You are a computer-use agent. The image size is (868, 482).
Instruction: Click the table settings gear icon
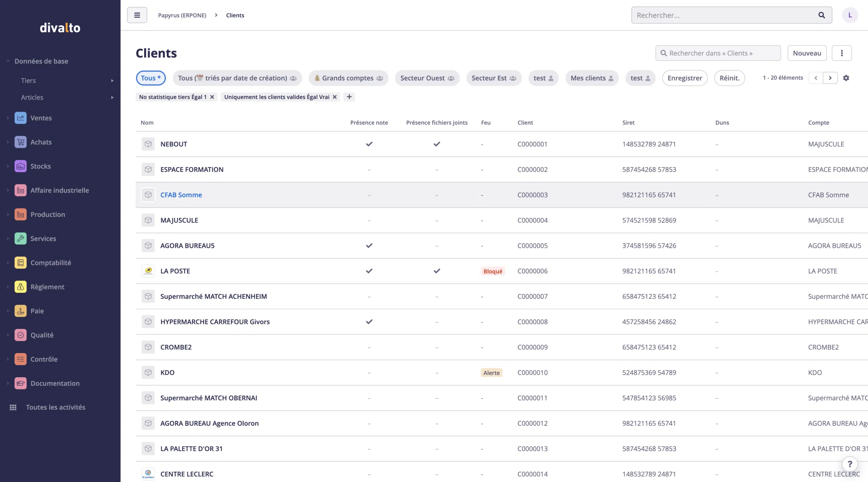(846, 78)
